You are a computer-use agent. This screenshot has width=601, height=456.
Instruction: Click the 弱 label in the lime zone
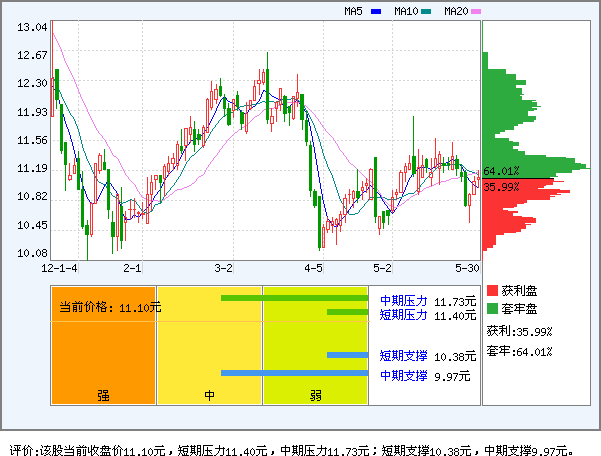[315, 395]
